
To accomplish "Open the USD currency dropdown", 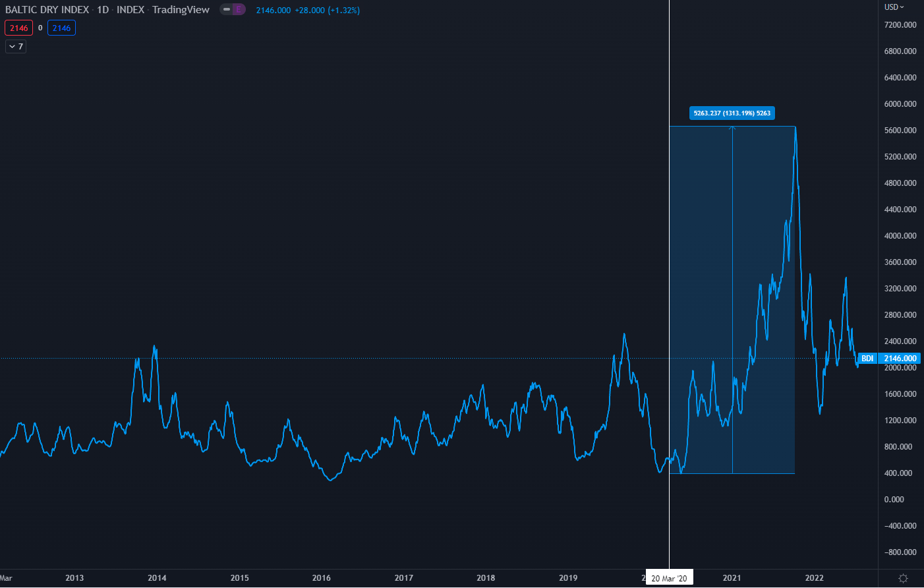I will click(894, 7).
